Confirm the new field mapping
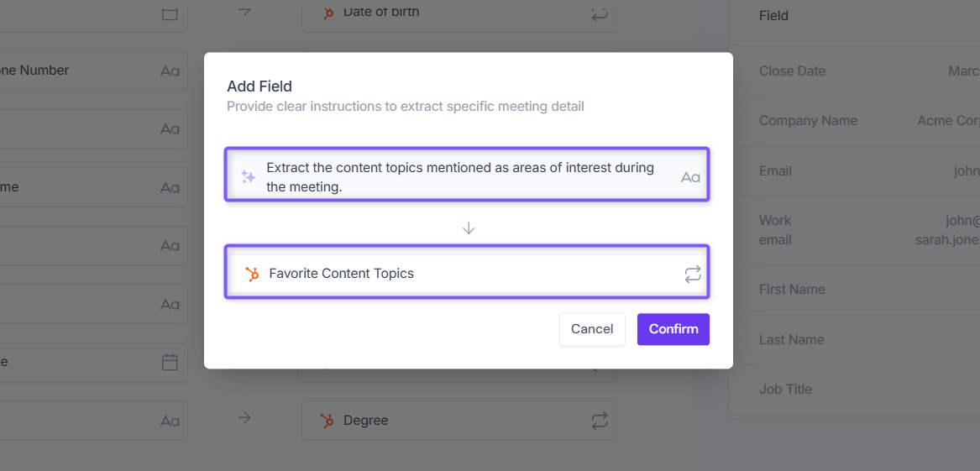 click(x=673, y=329)
